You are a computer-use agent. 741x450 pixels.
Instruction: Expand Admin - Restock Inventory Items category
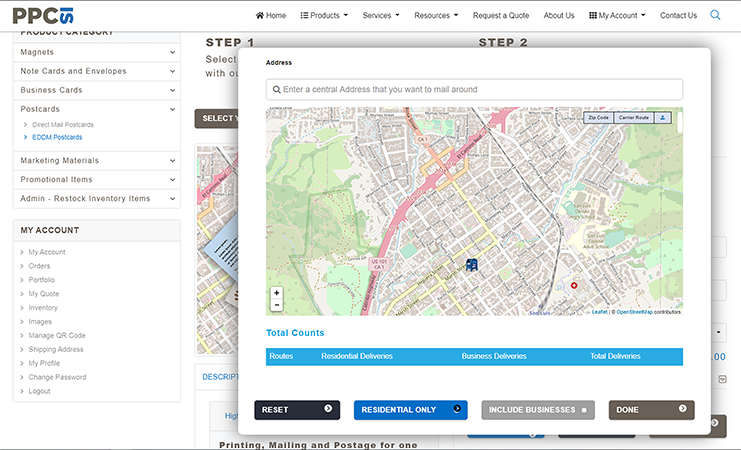tap(96, 199)
